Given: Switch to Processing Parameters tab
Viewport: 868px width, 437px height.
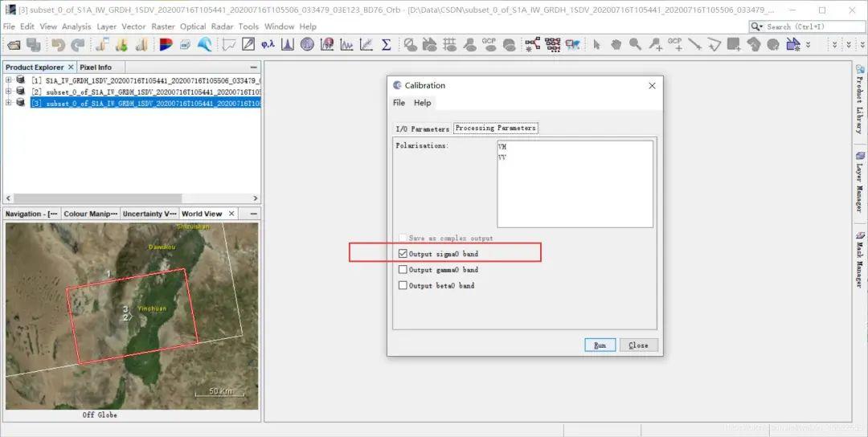Looking at the screenshot, I should (x=495, y=128).
